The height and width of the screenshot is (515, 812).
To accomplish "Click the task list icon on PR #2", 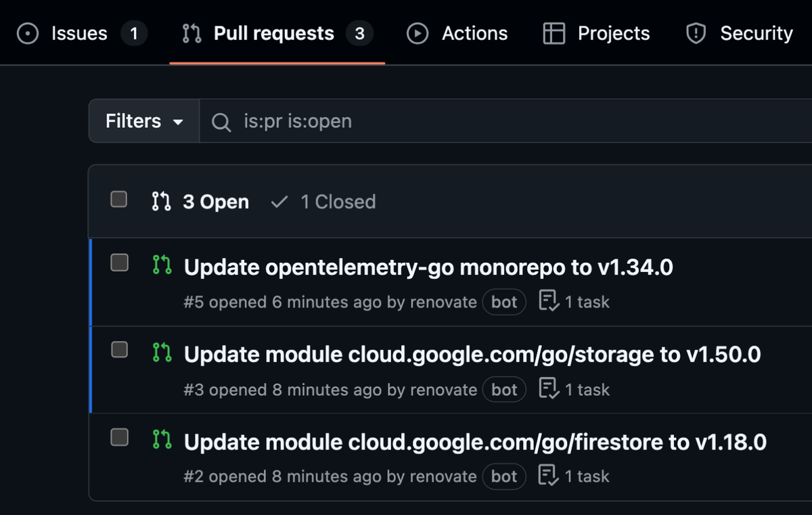I will pos(549,476).
